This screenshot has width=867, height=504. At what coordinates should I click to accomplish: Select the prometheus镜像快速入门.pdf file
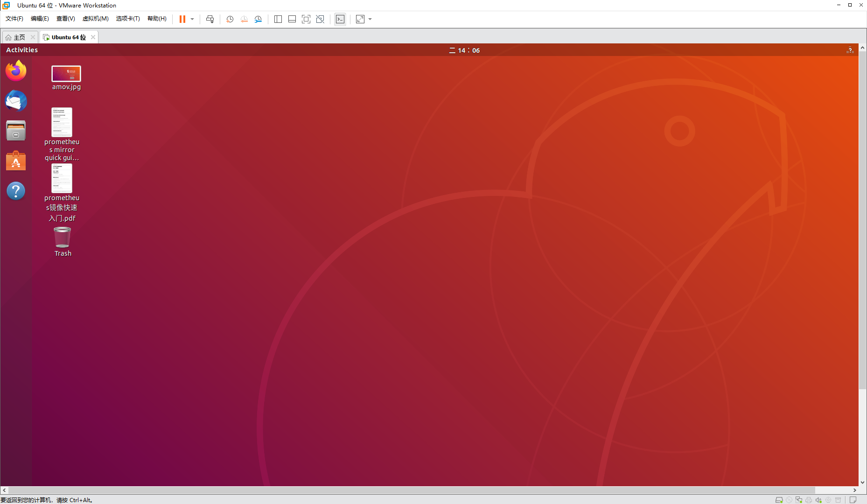(62, 193)
